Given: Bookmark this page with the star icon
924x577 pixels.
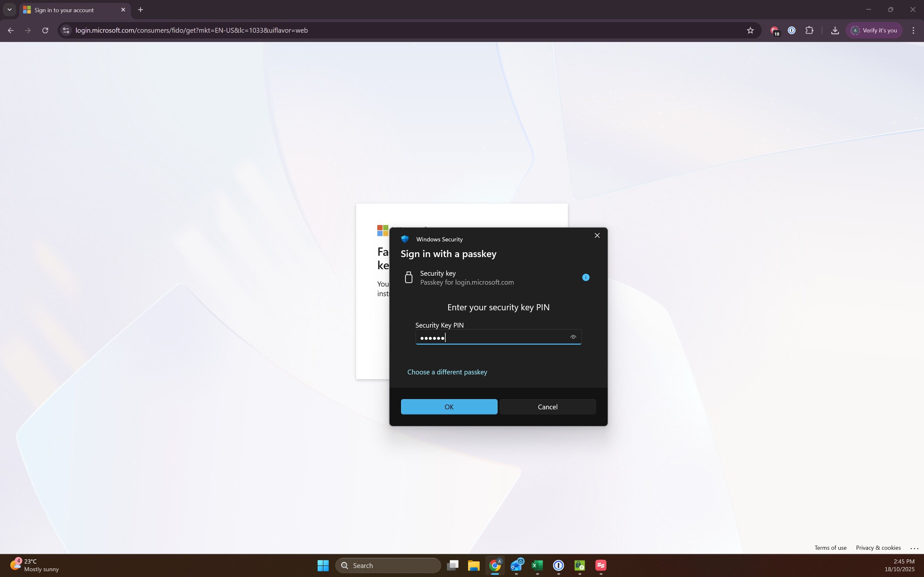Looking at the screenshot, I should click(750, 30).
